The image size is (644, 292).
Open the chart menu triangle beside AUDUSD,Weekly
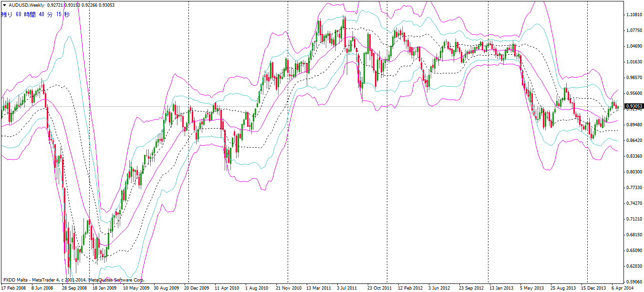click(x=4, y=5)
